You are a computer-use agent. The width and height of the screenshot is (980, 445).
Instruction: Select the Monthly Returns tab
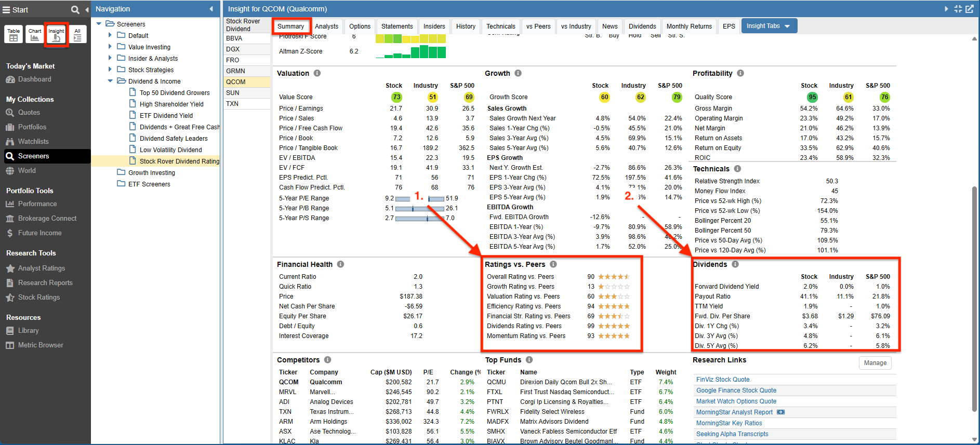[689, 26]
